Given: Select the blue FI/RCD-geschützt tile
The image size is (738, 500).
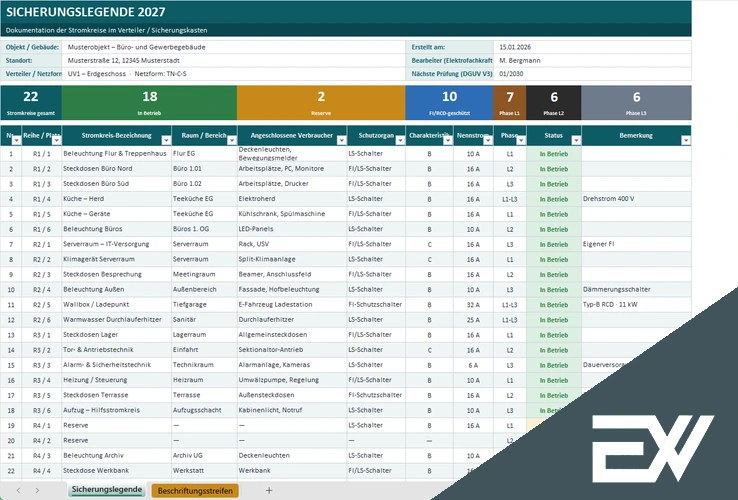Looking at the screenshot, I should pyautogui.click(x=449, y=103).
